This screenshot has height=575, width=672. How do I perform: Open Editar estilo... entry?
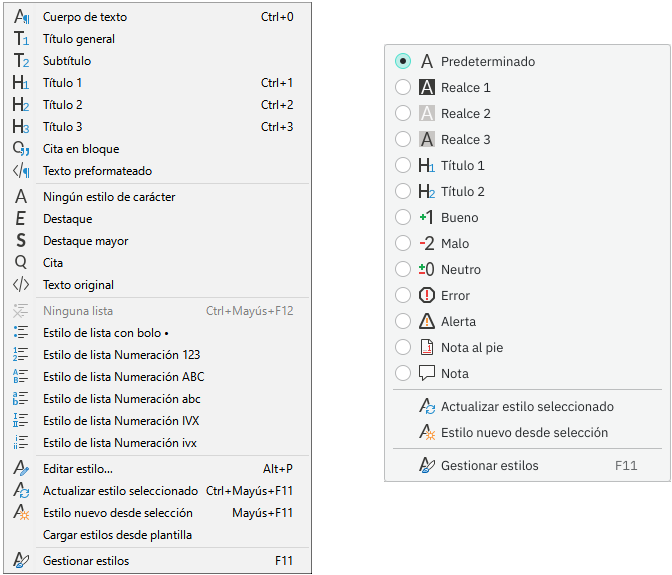coord(158,469)
